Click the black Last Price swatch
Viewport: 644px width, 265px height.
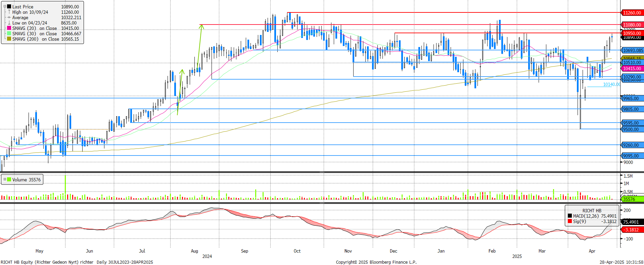pos(9,6)
